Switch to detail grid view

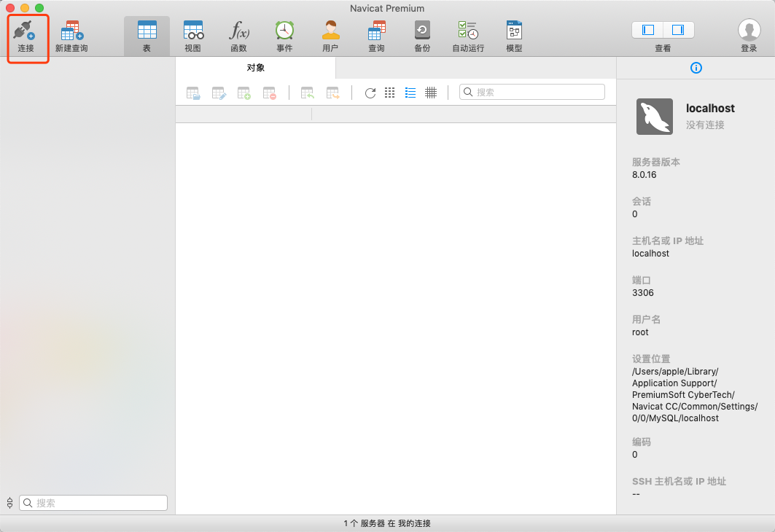click(431, 93)
